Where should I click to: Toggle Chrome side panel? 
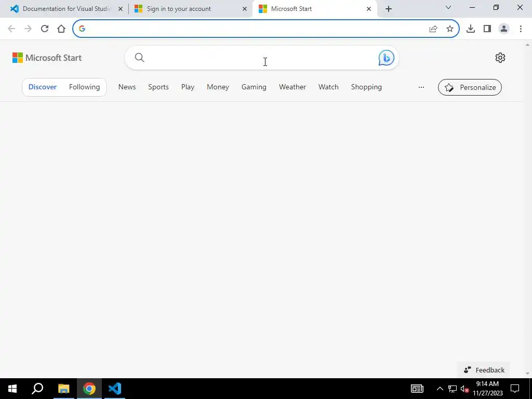tap(487, 29)
